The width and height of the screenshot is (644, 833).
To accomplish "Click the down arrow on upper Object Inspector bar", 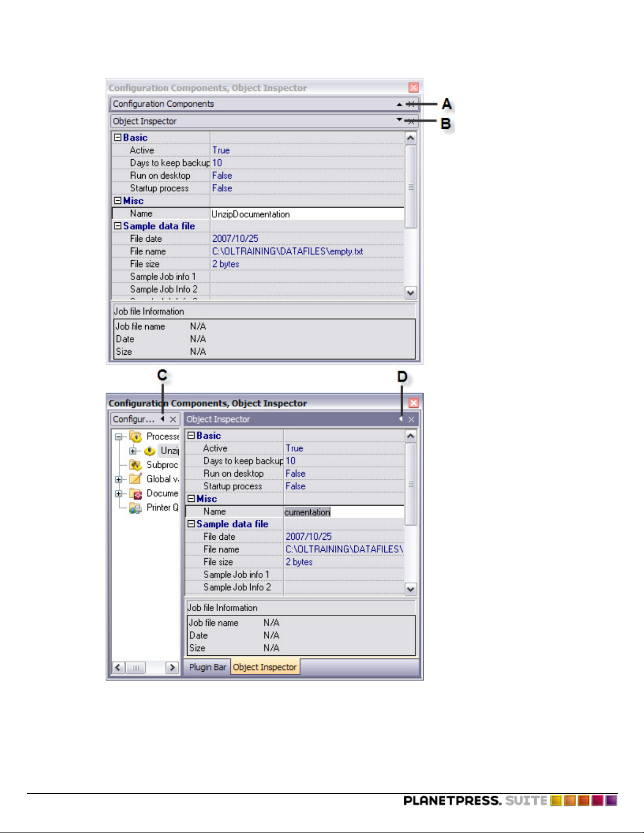I will 400,120.
